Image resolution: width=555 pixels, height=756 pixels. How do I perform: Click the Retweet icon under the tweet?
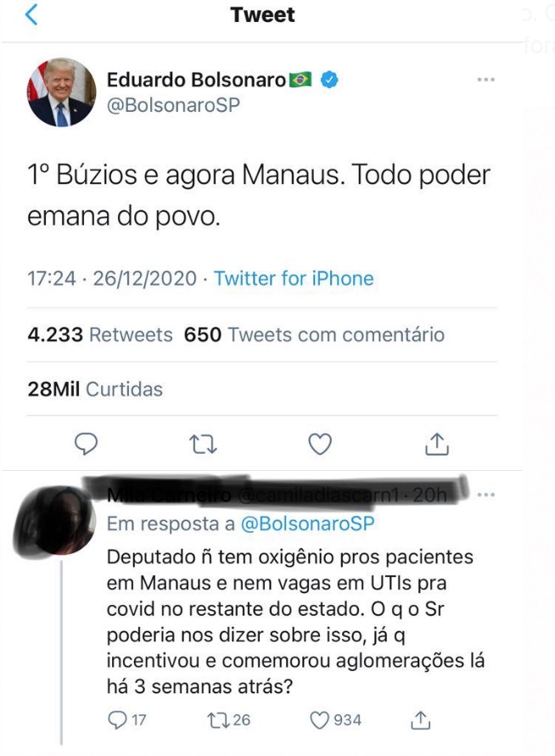coord(201,443)
